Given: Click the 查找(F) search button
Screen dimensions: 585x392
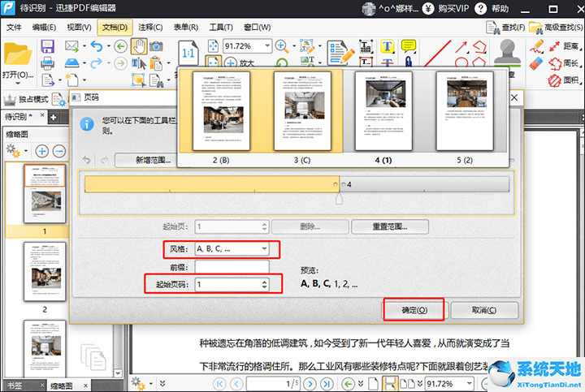Looking at the screenshot, I should point(506,28).
